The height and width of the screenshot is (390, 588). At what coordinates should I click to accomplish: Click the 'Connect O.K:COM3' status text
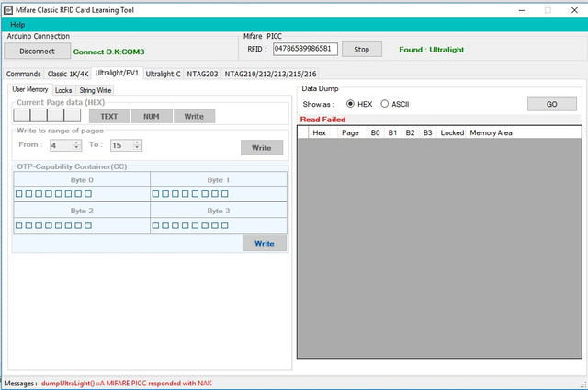point(108,52)
